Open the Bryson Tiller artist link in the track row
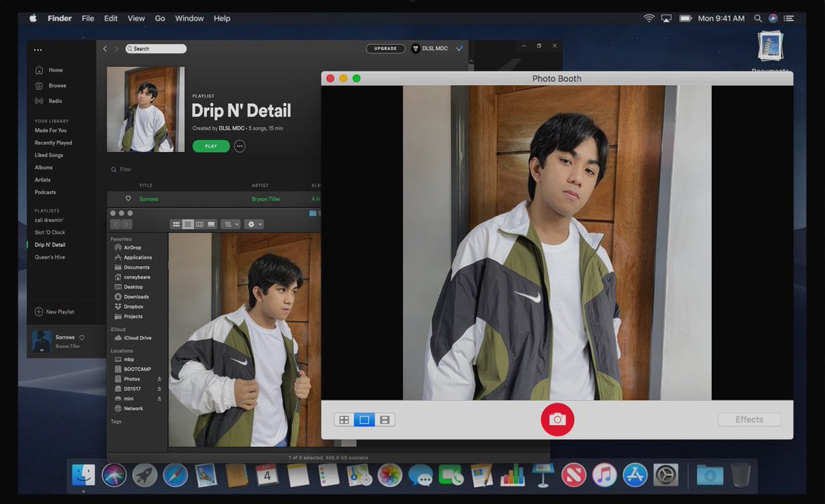825x504 pixels. 267,199
